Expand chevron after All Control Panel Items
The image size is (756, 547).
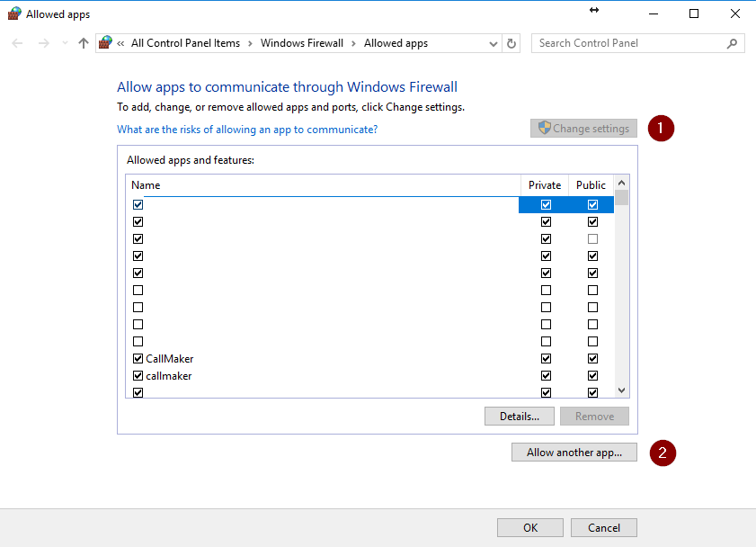[x=250, y=43]
